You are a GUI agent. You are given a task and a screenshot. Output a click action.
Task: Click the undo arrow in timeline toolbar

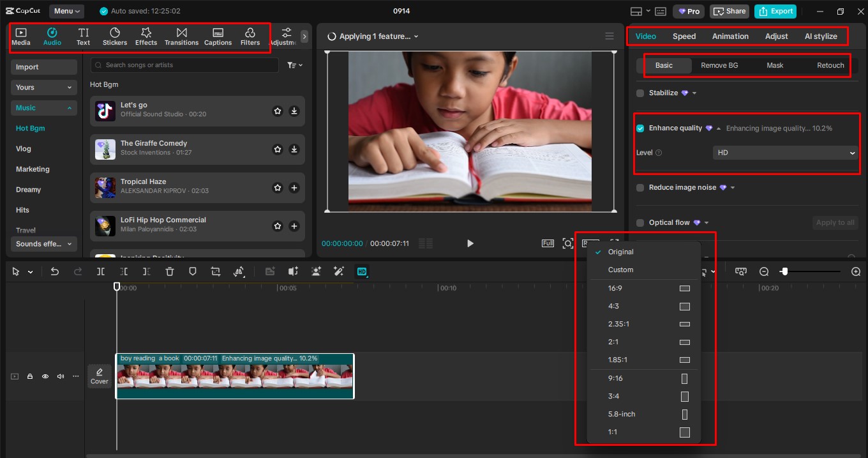[x=55, y=271]
